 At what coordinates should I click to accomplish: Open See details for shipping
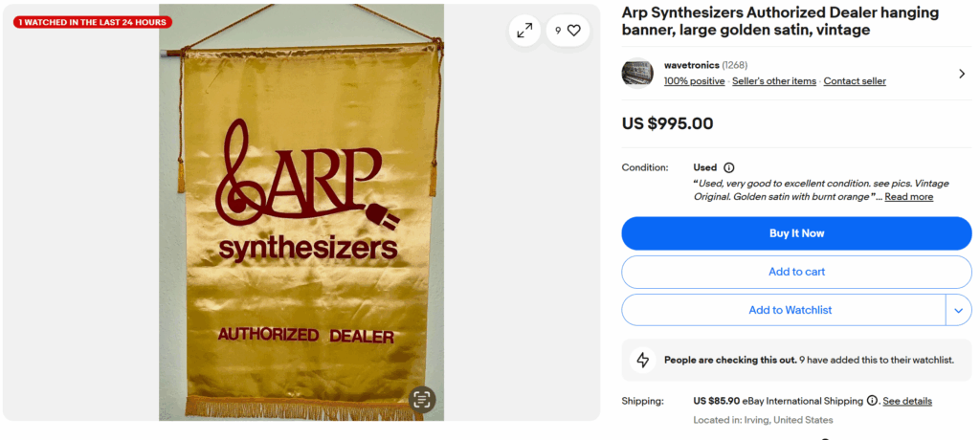907,401
